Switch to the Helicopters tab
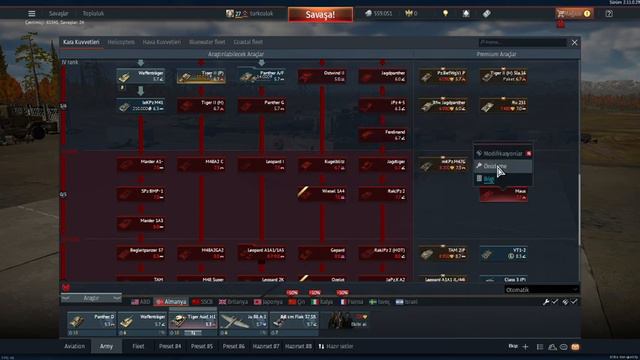This screenshot has width=640, height=360. tap(121, 42)
